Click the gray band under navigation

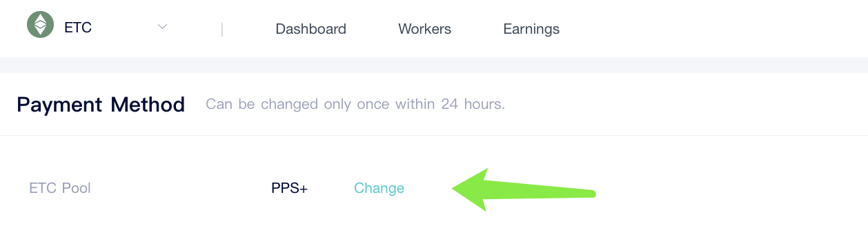[x=434, y=65]
